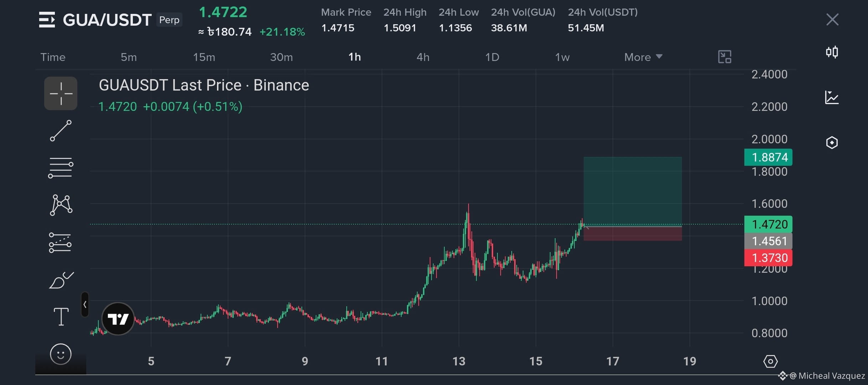Click the 1.4720 +0.0074 (+0.51%) legend
Viewport: 868px width, 385px height.
coord(170,107)
